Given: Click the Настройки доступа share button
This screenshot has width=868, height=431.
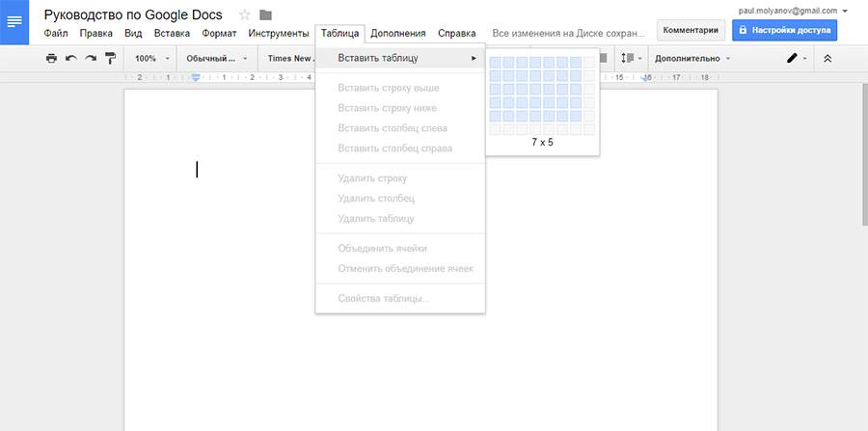Looking at the screenshot, I should point(784,30).
